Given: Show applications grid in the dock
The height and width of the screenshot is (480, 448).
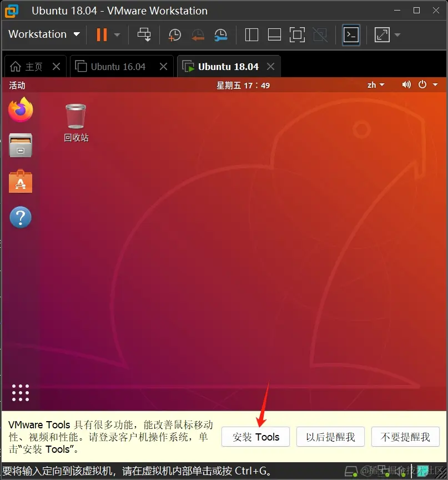Looking at the screenshot, I should coord(21,393).
